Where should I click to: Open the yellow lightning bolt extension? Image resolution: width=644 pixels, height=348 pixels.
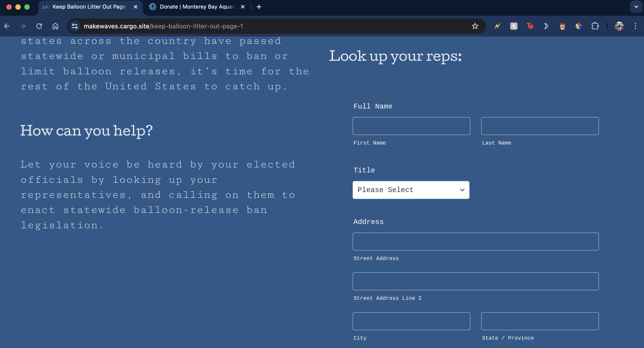pos(497,26)
